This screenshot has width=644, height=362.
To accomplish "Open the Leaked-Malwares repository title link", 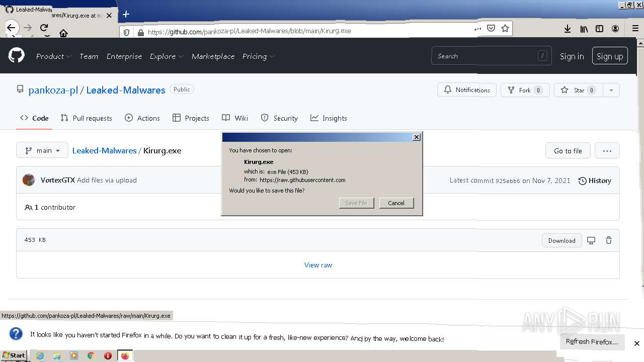I will pos(126,90).
